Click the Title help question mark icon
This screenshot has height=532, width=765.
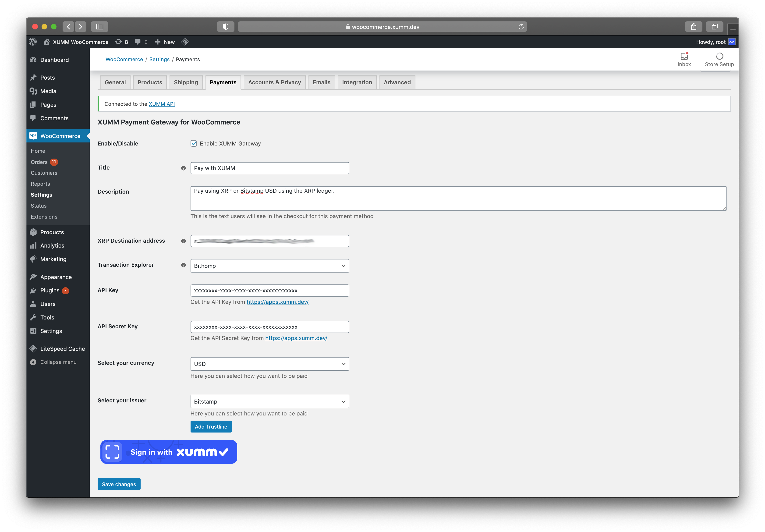pos(183,168)
